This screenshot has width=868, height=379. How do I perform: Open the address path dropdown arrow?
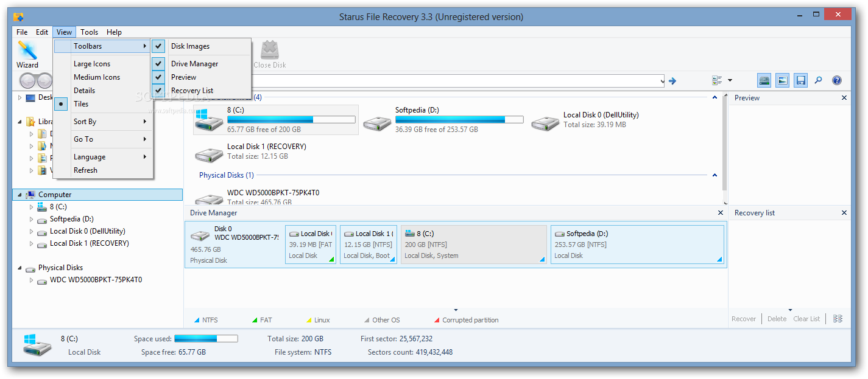coord(662,81)
